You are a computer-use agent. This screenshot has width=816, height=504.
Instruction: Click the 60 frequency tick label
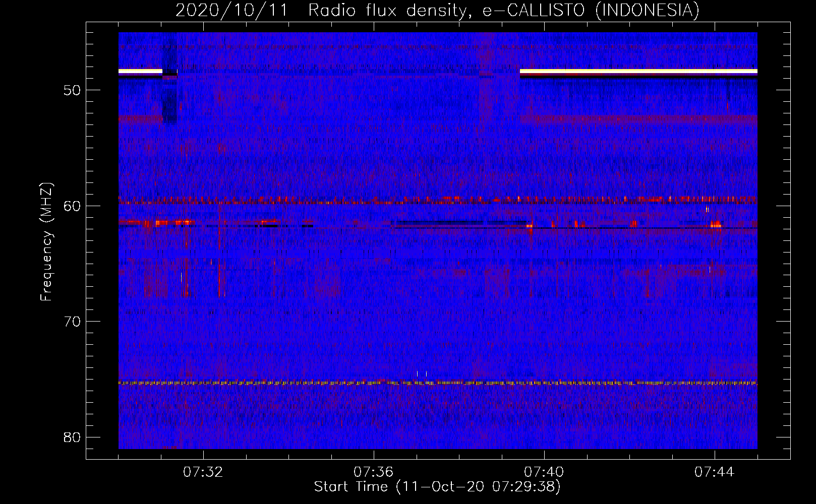point(72,206)
